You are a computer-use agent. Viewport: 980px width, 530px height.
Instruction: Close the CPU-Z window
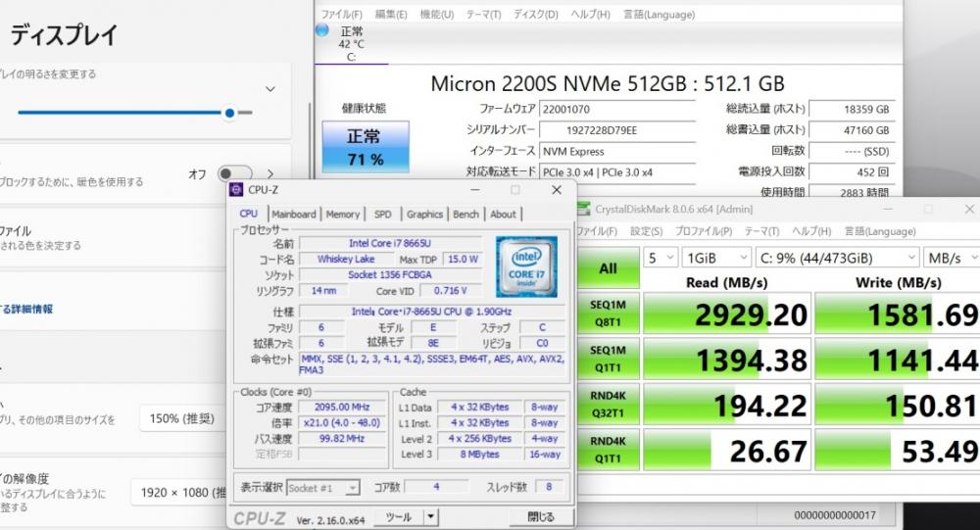pyautogui.click(x=557, y=190)
